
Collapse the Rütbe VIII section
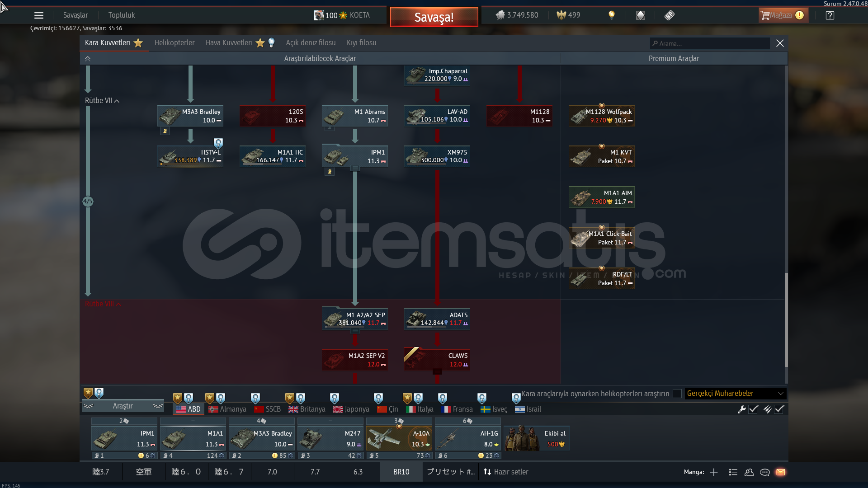click(x=103, y=304)
